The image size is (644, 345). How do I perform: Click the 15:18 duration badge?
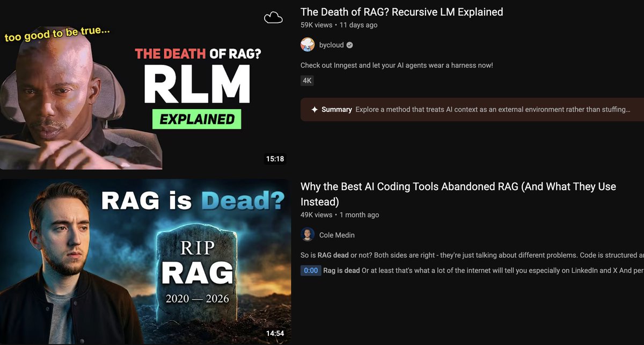275,159
